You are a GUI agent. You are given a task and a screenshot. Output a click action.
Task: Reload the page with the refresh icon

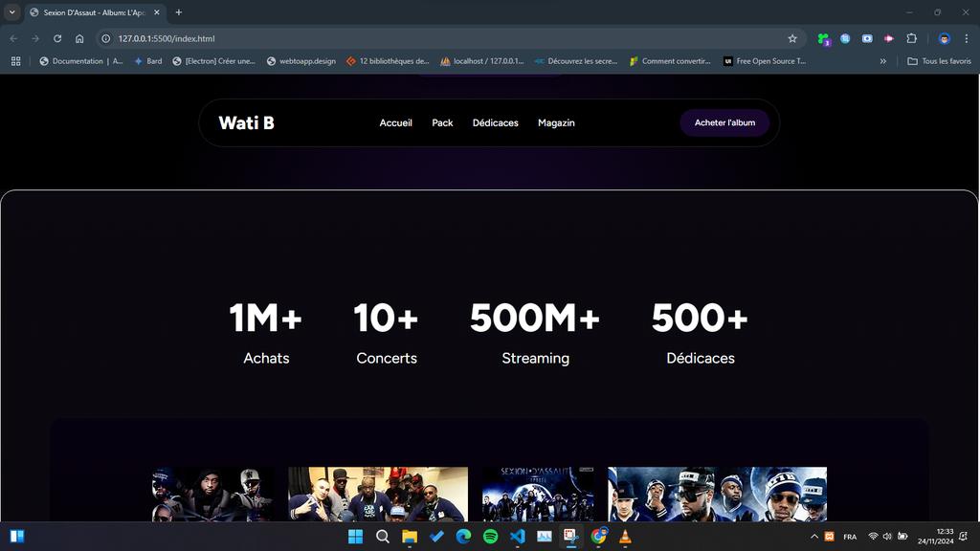pyautogui.click(x=57, y=38)
